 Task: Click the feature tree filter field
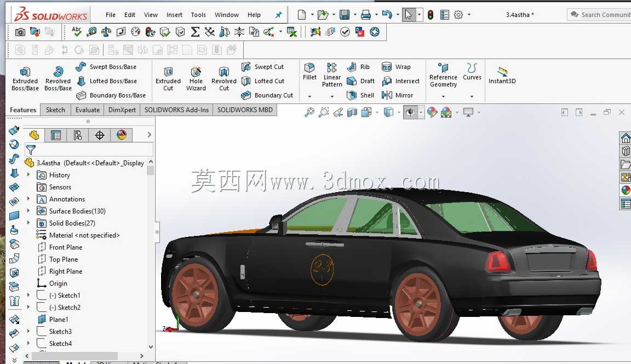89,149
